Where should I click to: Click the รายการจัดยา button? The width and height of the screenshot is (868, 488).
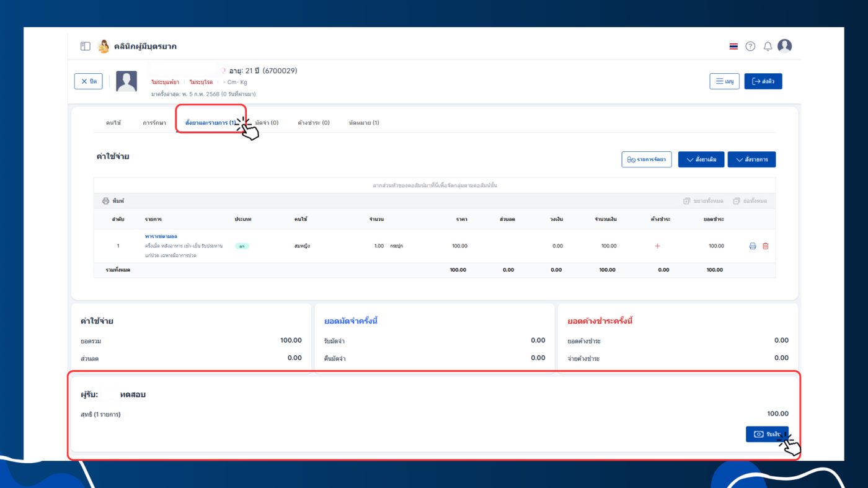(647, 159)
